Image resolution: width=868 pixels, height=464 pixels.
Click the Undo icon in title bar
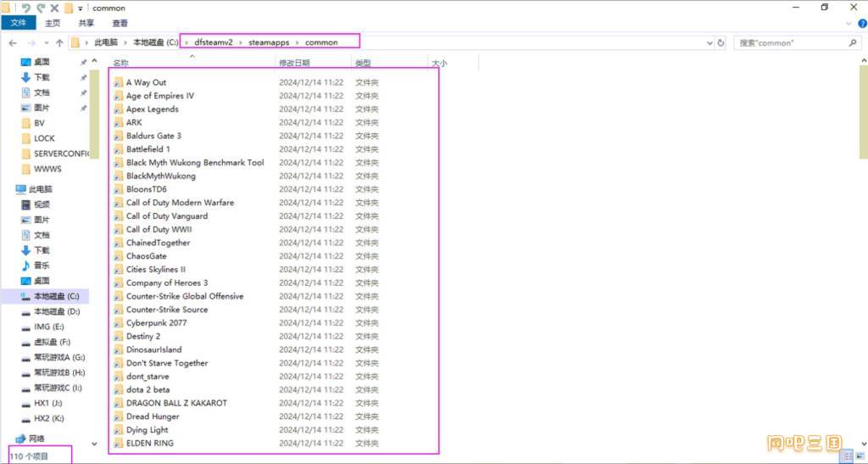pos(25,8)
